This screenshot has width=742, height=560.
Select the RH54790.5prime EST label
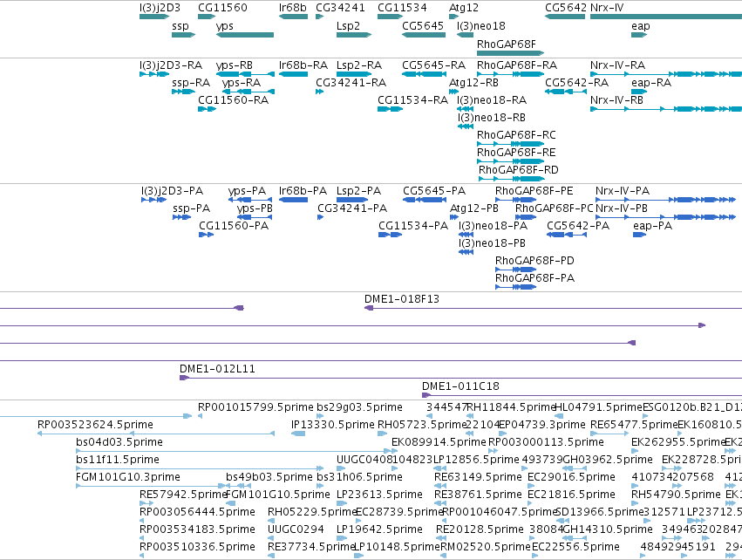click(x=676, y=495)
